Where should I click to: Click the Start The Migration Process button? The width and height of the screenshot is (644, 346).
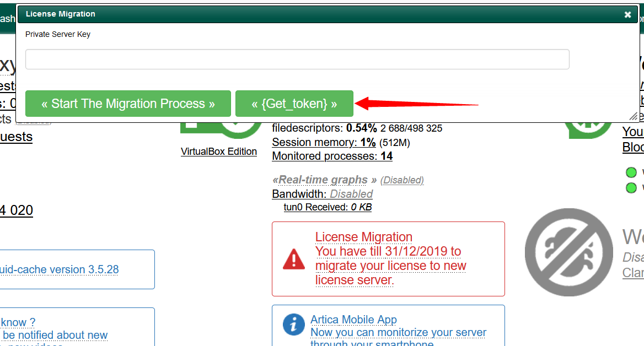tap(128, 103)
